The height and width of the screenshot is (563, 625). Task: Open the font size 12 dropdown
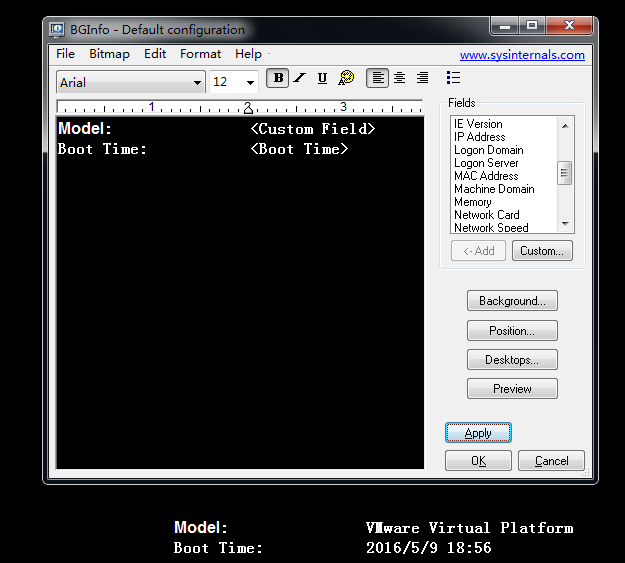250,83
